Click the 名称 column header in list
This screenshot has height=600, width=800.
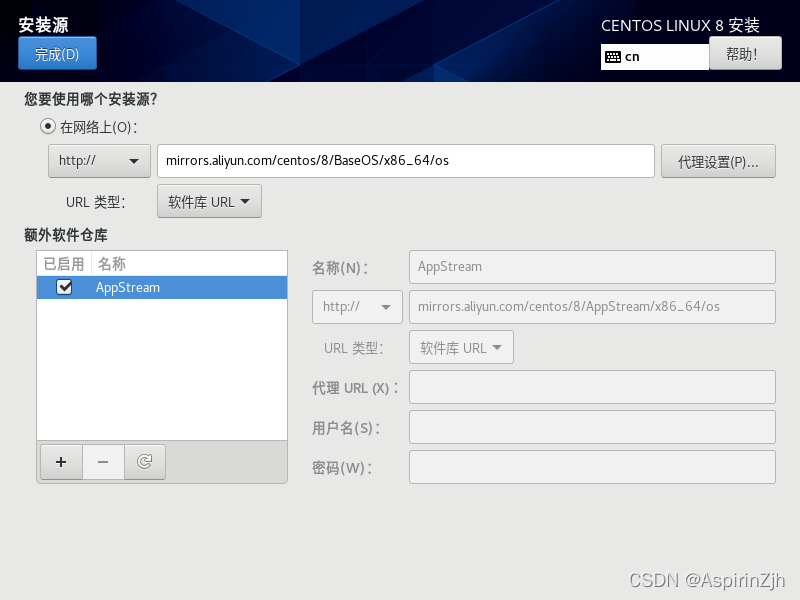coord(112,263)
